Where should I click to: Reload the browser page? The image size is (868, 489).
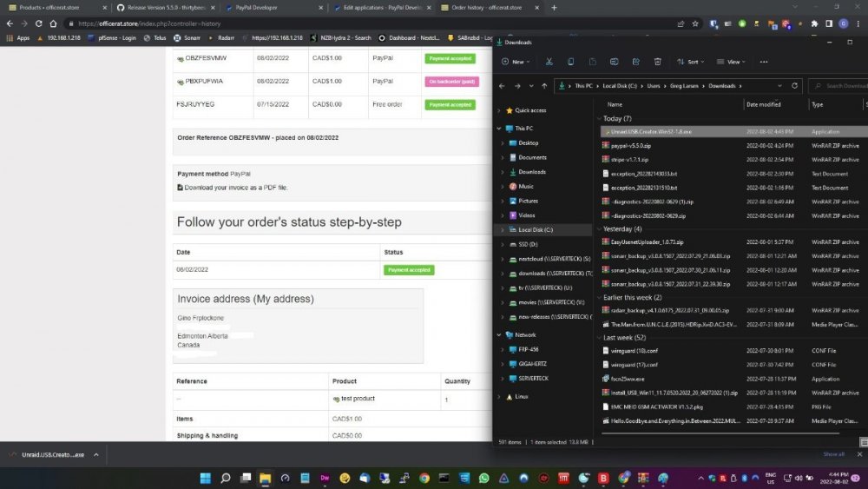tap(39, 23)
